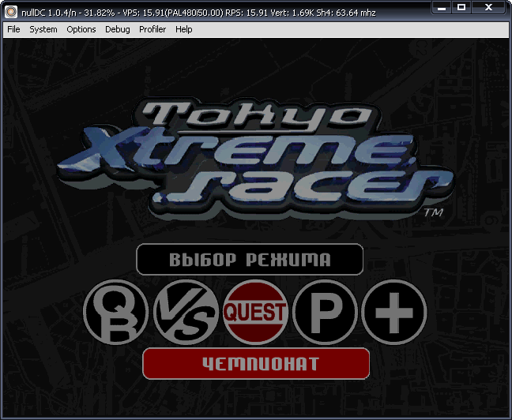512x420 pixels.
Task: Click the nullDC title bar status text
Action: [x=198, y=13]
